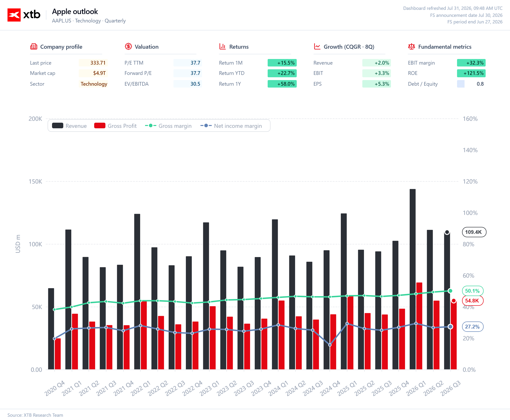
Task: Click the EBIT margin value +32.3%
Action: [471, 63]
